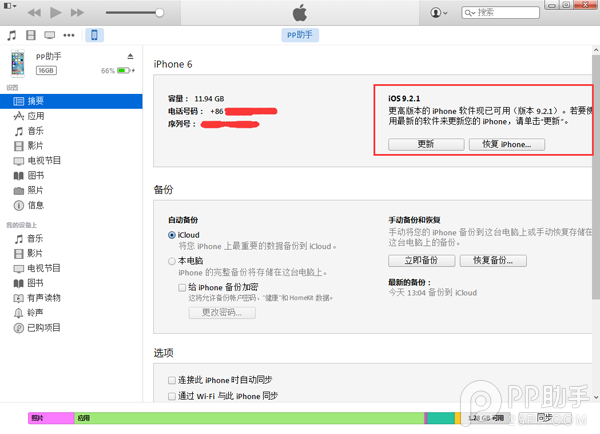Click the iPhone 6 heading

[173, 64]
